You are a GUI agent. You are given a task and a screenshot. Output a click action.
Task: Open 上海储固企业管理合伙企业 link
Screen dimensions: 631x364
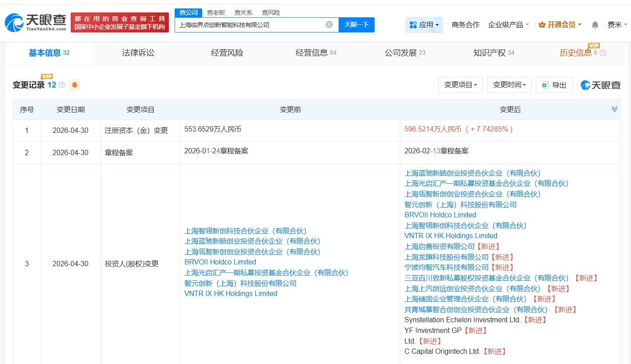[465, 299]
